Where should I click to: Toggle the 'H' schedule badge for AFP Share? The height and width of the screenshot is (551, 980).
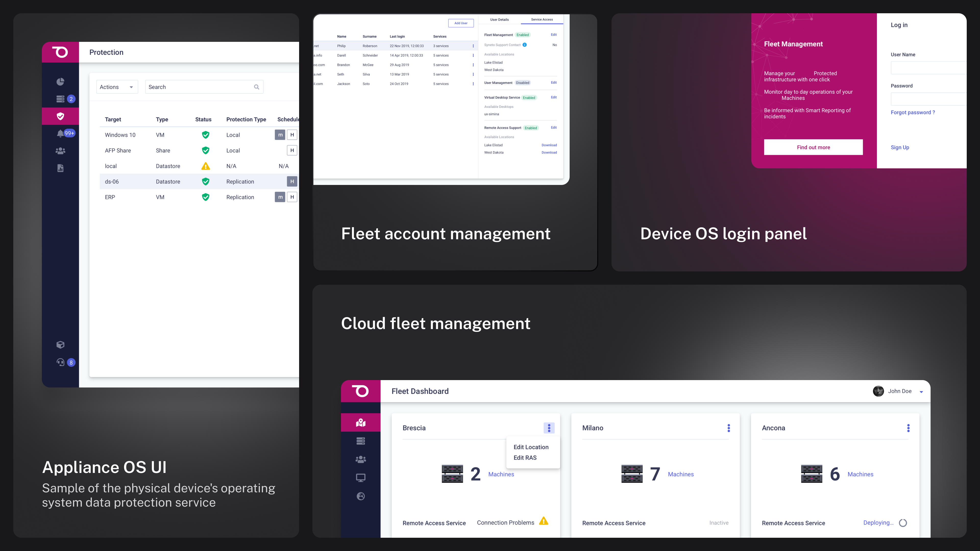coord(292,150)
